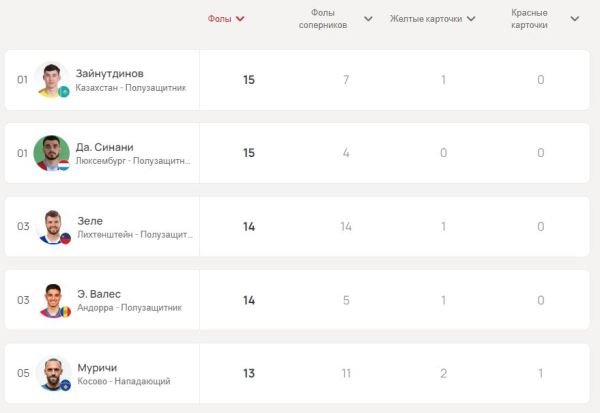Click yellow cards value 2 for Муричи

coord(443,373)
